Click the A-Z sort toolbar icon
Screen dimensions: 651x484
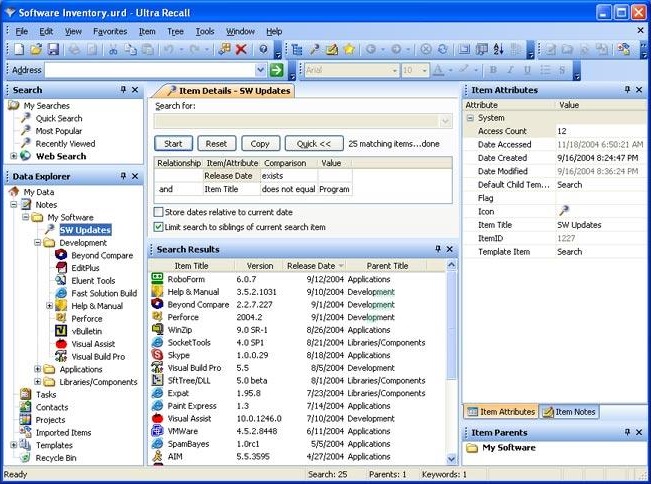499,49
